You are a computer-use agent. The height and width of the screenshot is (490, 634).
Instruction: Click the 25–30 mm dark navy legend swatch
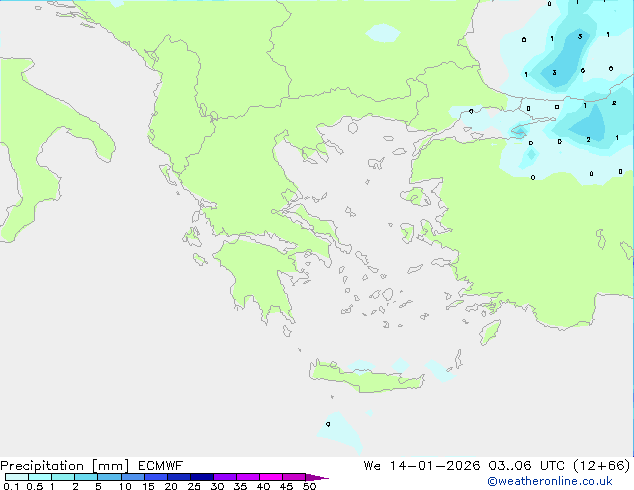202,477
